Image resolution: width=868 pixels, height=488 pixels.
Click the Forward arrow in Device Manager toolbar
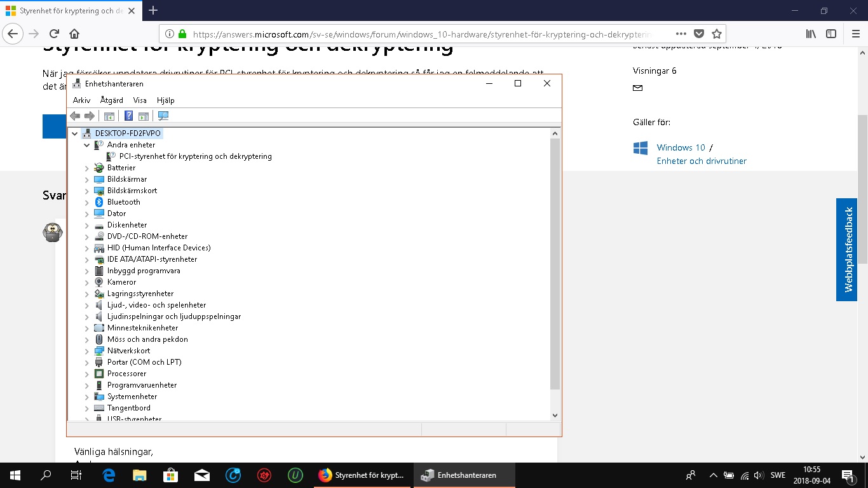[x=90, y=116]
